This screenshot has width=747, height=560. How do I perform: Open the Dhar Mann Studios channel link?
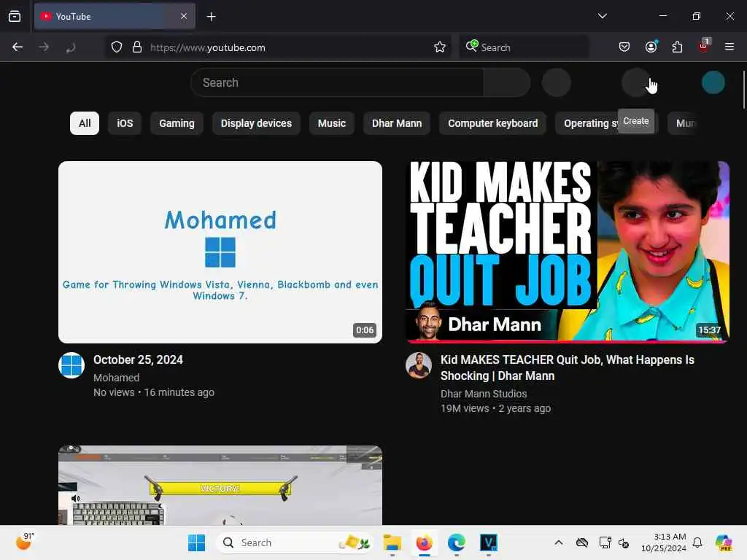point(484,394)
